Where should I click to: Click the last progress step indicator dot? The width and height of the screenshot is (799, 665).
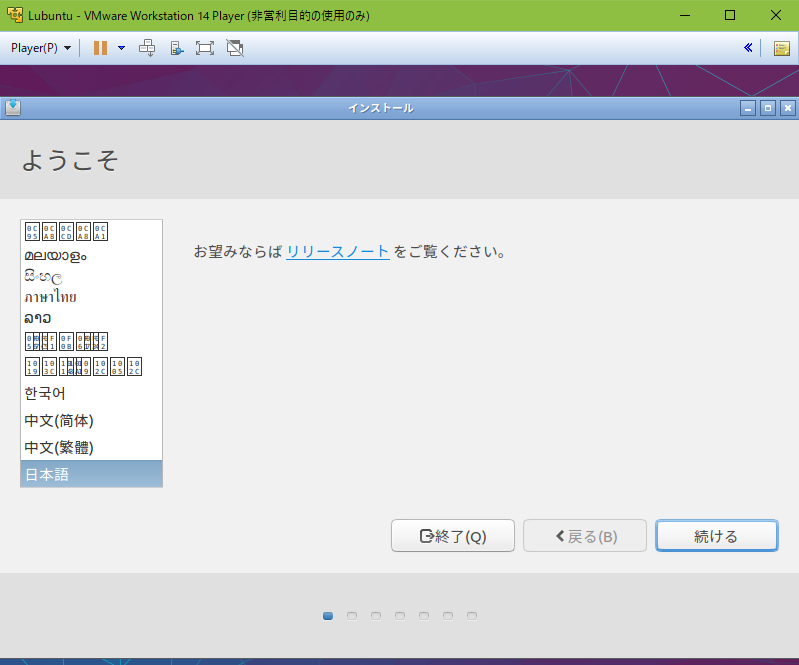(x=472, y=616)
